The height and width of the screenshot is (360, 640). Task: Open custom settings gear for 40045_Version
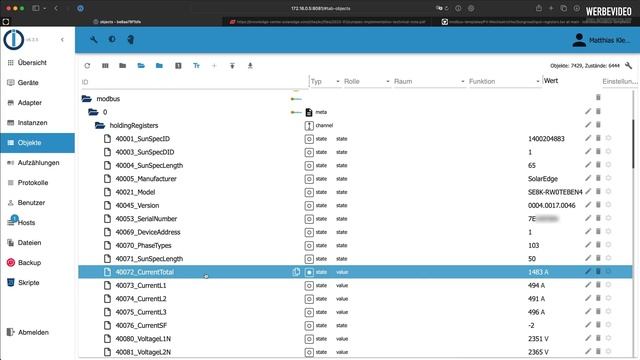tap(608, 205)
